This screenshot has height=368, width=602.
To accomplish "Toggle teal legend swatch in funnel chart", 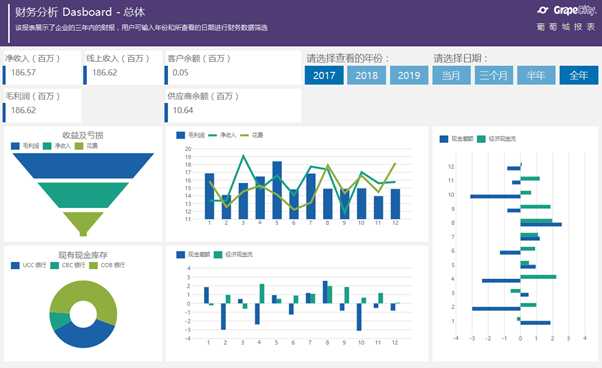I will [47, 146].
